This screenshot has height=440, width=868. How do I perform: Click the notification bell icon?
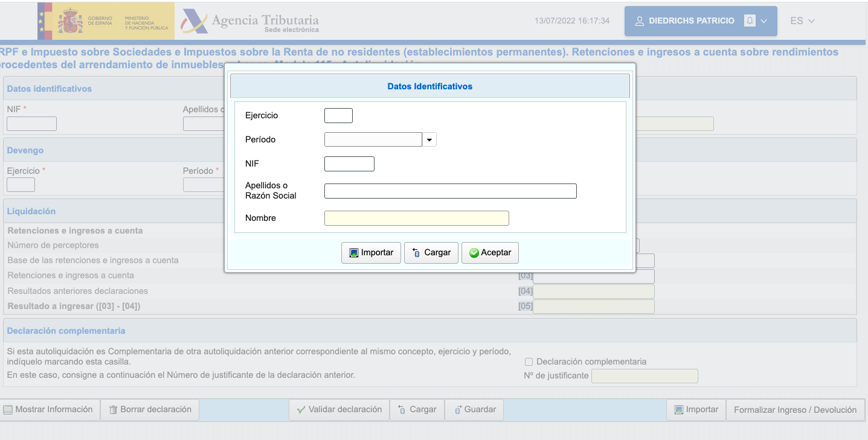point(750,21)
